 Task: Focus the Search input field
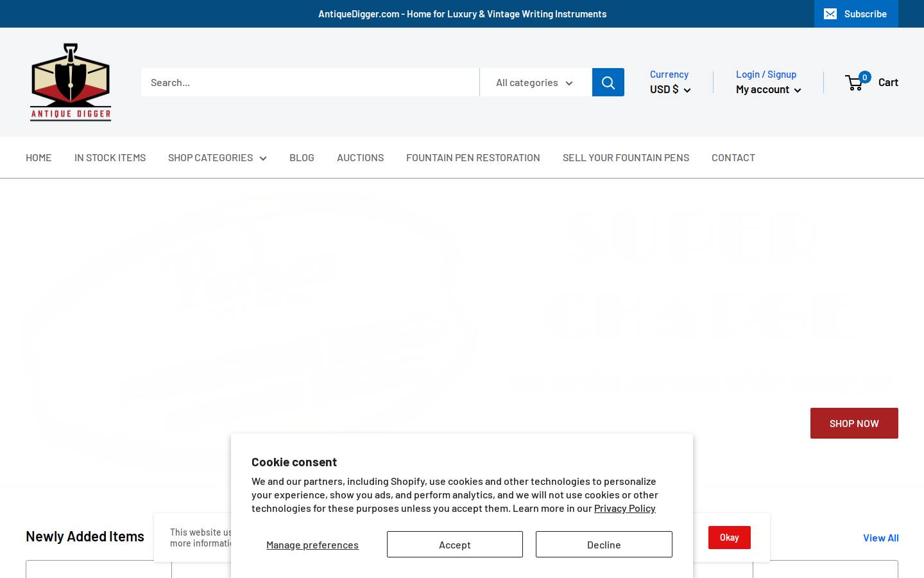tap(310, 82)
